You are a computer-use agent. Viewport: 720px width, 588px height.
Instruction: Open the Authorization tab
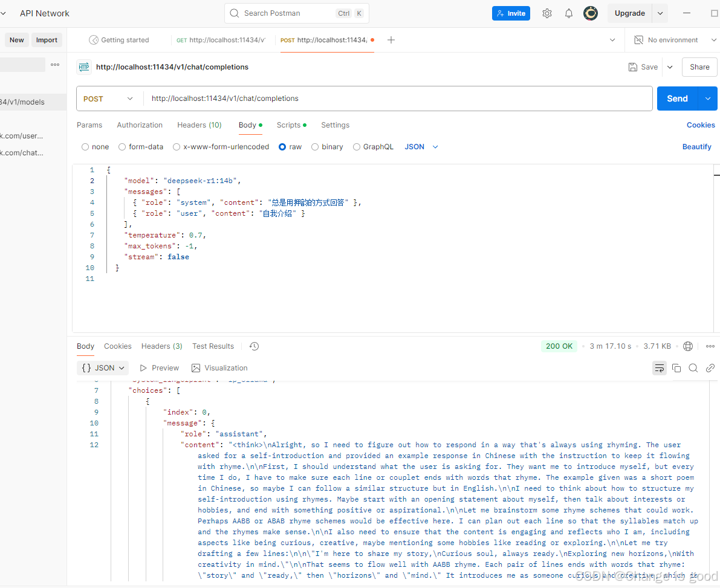tap(140, 125)
